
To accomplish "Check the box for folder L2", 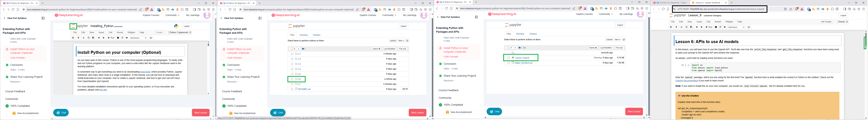I will pyautogui.click(x=292, y=59).
